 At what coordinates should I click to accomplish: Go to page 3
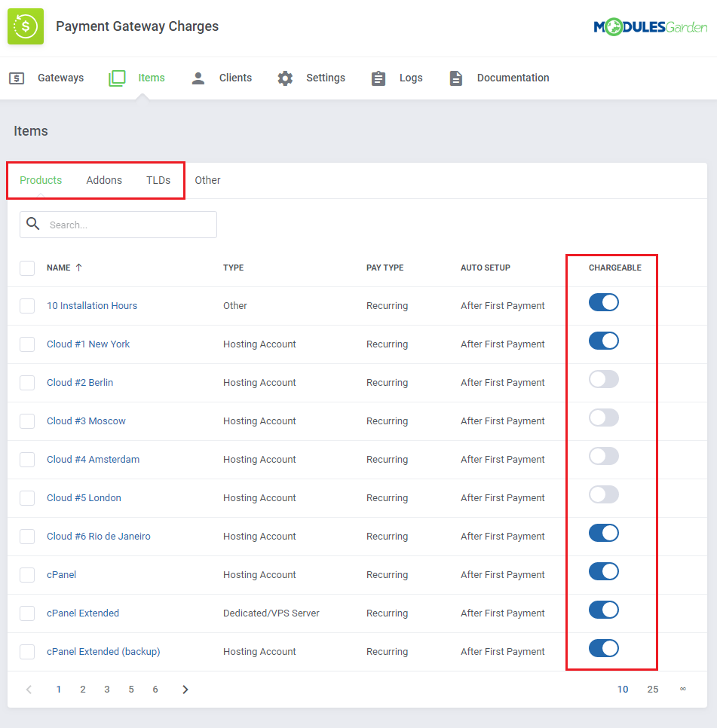pyautogui.click(x=107, y=690)
